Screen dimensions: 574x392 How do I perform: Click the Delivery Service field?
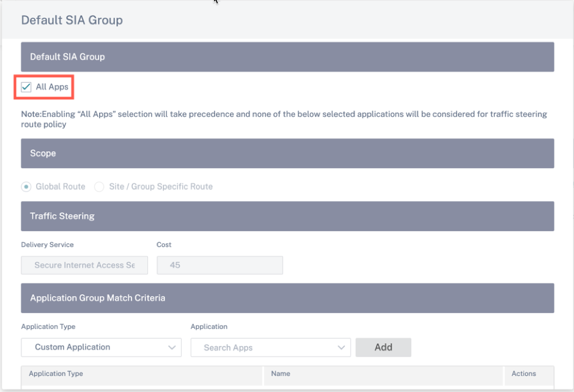point(84,265)
